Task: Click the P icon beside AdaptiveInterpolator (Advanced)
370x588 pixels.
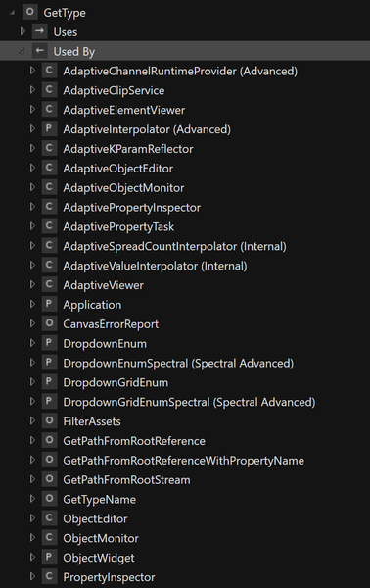Action: [x=49, y=129]
